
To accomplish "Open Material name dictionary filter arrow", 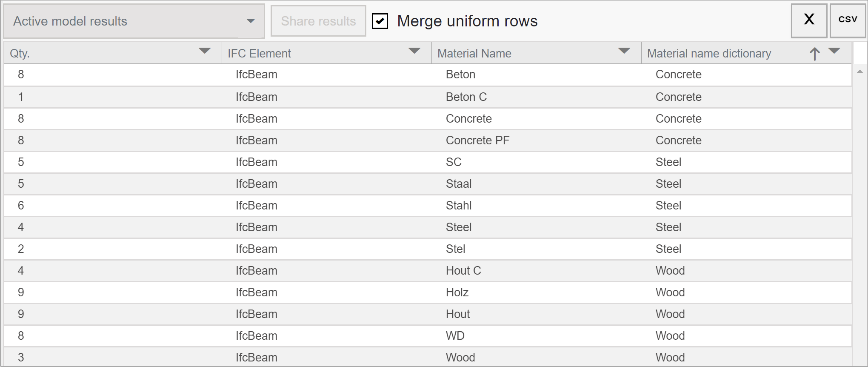I will point(834,51).
